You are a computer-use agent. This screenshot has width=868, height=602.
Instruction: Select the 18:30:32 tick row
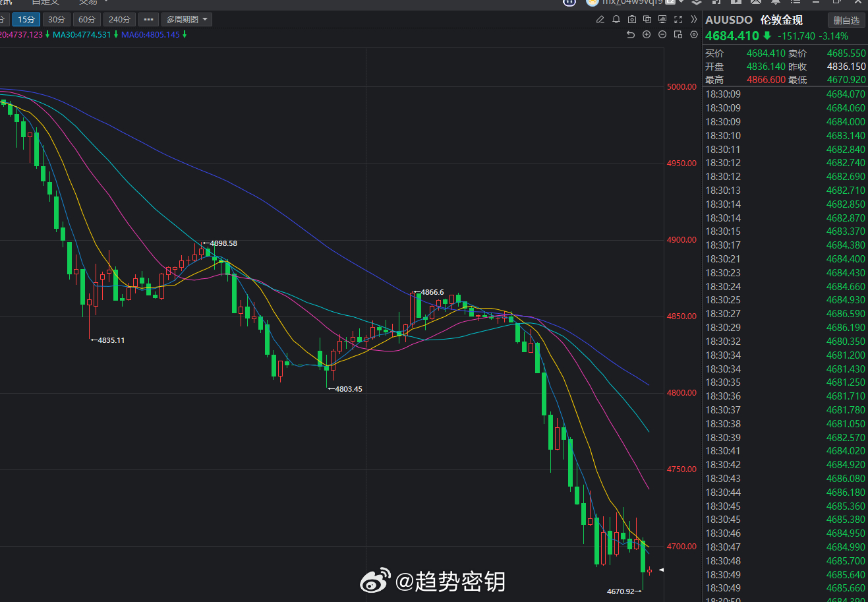[x=786, y=342]
